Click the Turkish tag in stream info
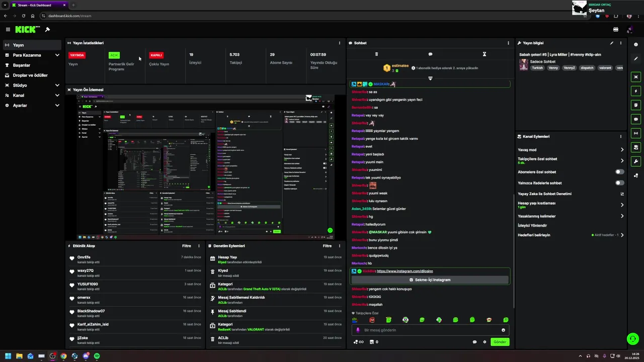The image size is (644, 362). point(538,68)
